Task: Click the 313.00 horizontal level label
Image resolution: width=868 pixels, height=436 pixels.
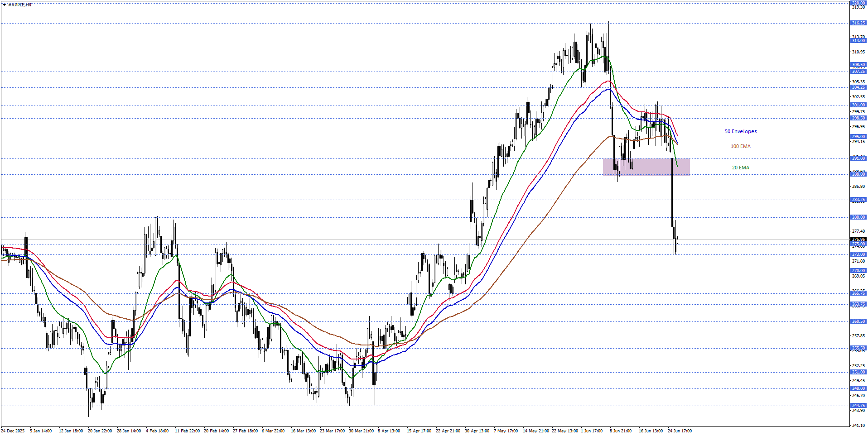Action: tap(858, 41)
